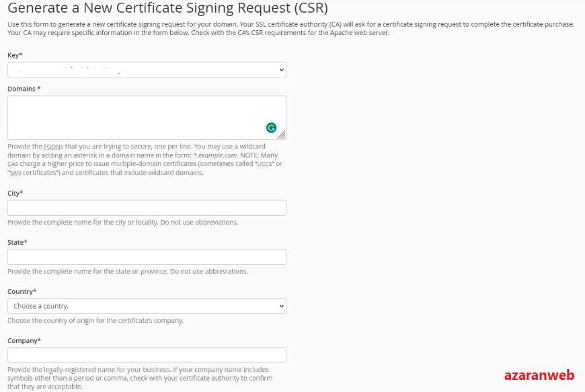Open the Key dropdown list
The width and height of the screenshot is (585, 392).
pyautogui.click(x=147, y=70)
